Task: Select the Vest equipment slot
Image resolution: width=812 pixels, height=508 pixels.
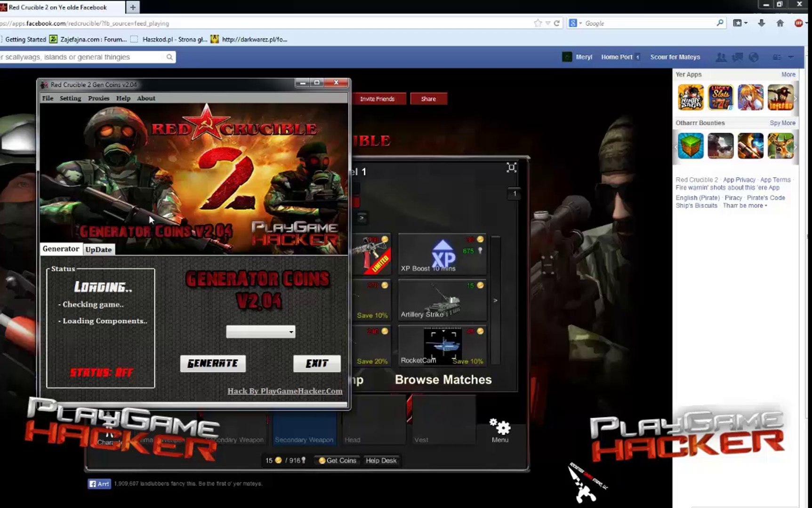Action: 443,420
